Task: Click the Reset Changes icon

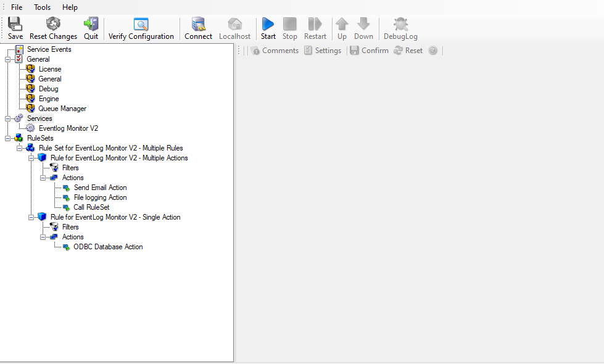Action: coord(53,24)
